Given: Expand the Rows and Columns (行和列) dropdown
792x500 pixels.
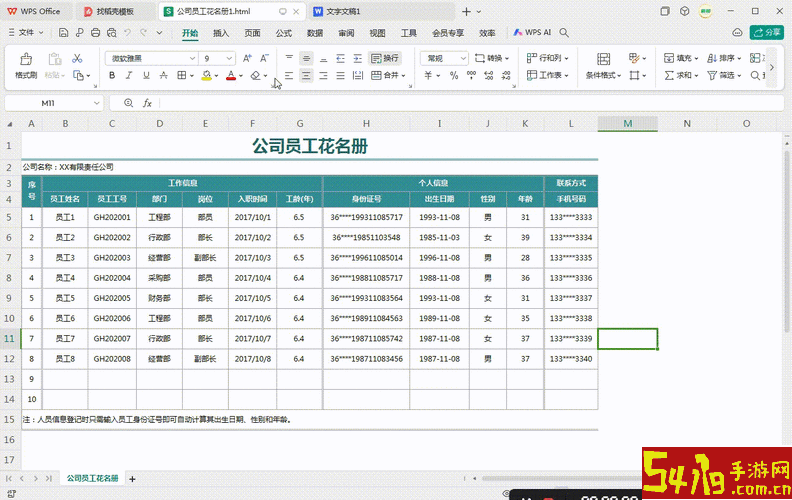Looking at the screenshot, I should [x=566, y=59].
